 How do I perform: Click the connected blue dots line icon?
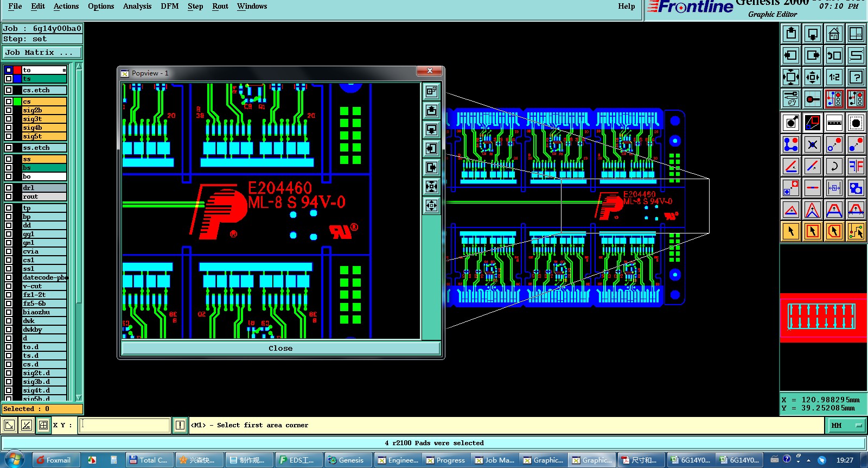pos(791,144)
